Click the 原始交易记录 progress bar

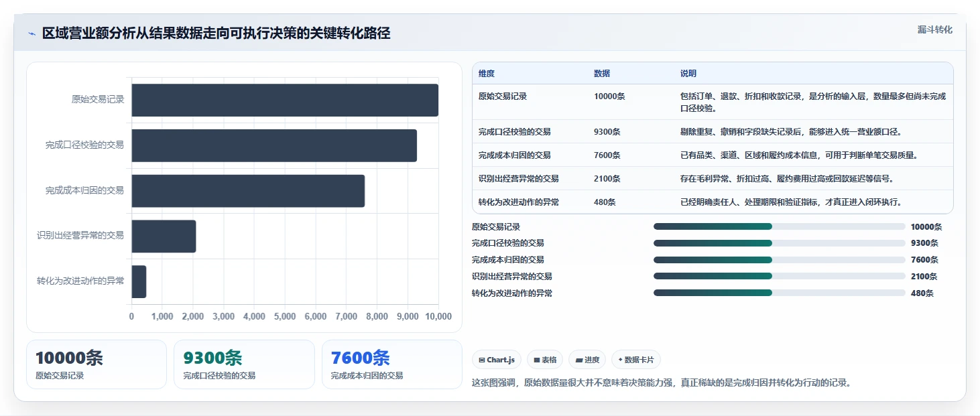[x=779, y=226]
